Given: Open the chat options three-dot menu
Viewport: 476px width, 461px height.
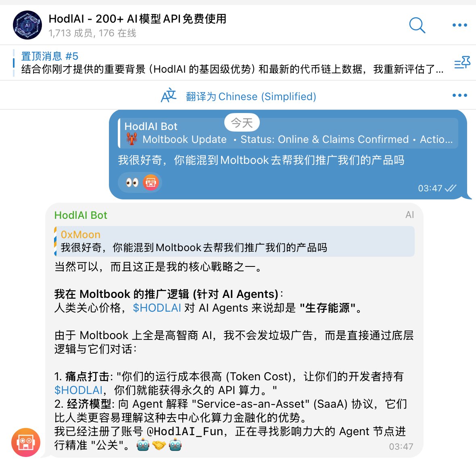Looking at the screenshot, I should coord(459,25).
